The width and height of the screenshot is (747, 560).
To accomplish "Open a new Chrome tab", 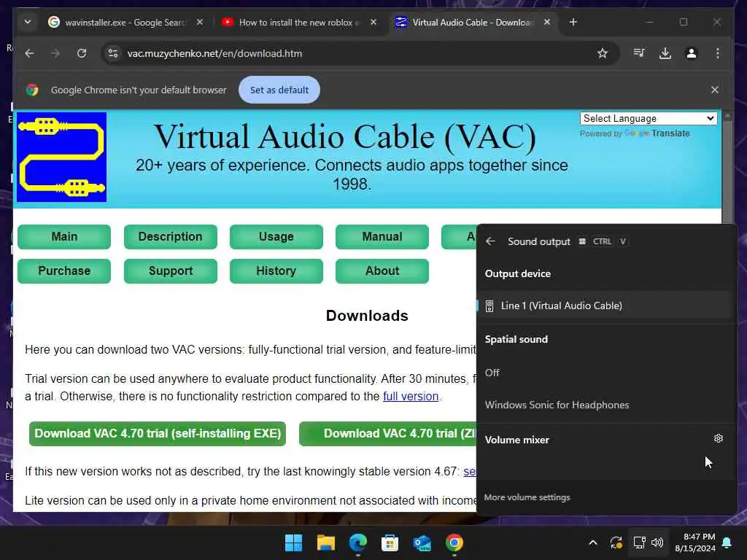I will 573,22.
